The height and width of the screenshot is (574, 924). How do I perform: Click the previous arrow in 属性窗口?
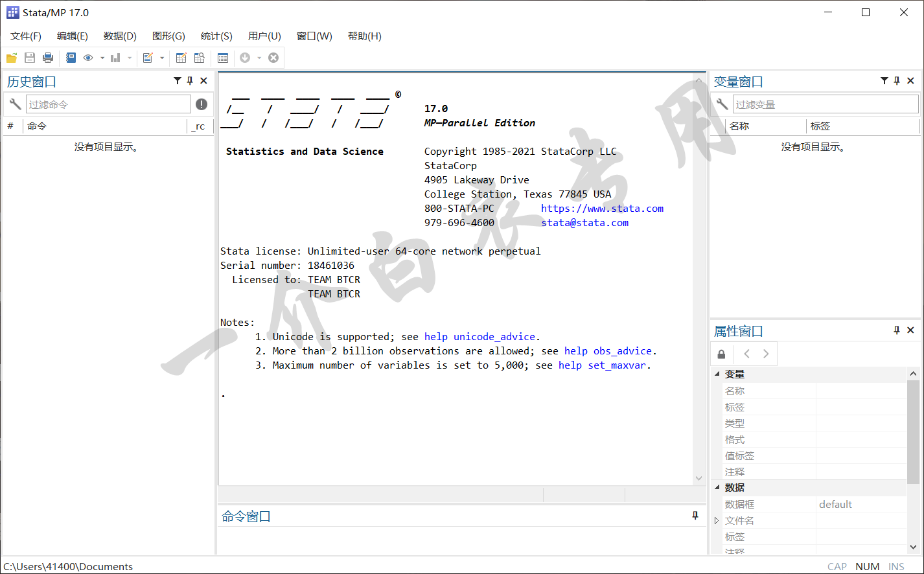pos(747,354)
